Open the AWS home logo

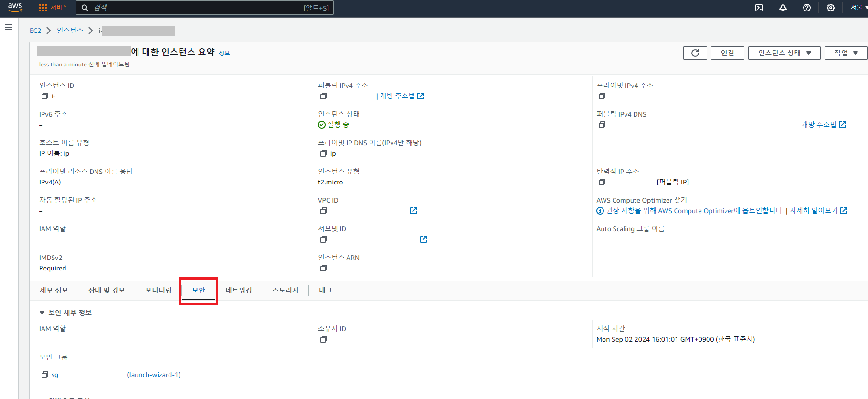click(15, 8)
